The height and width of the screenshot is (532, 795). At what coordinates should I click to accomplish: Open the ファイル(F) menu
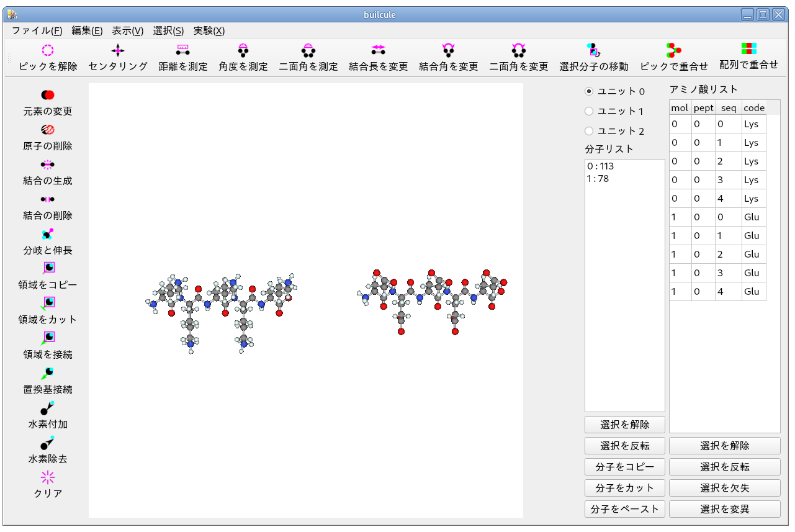click(x=37, y=30)
